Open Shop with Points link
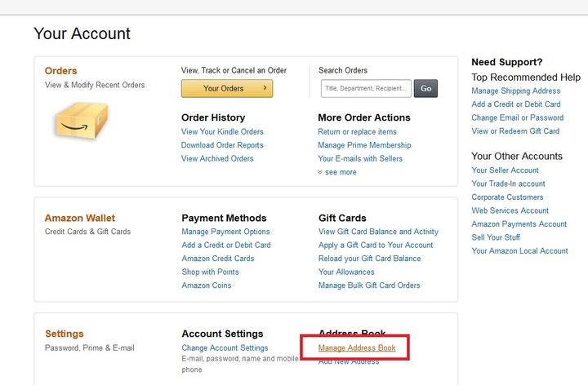 click(x=210, y=272)
